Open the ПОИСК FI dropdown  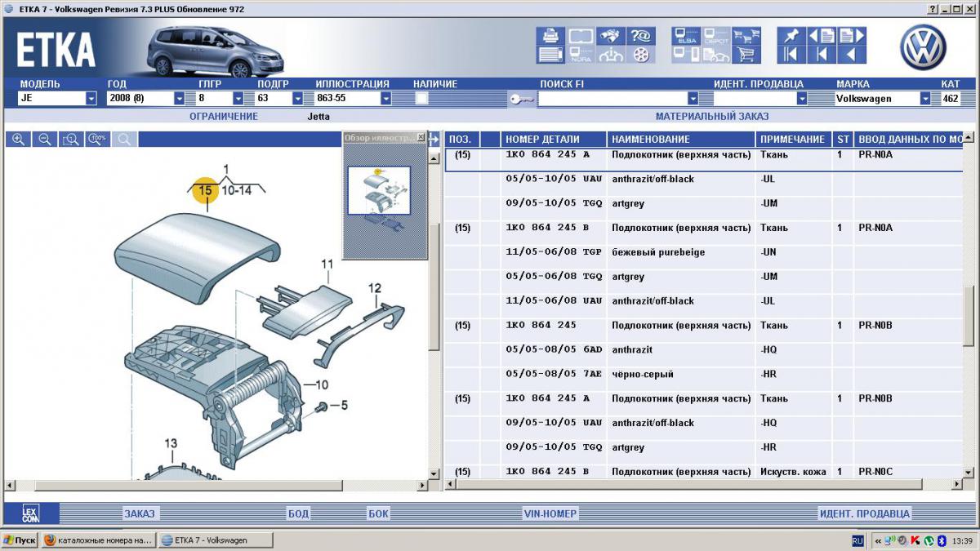[693, 99]
